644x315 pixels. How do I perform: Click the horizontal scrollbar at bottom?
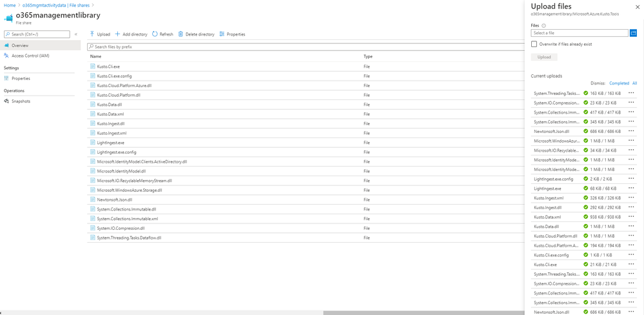pyautogui.click(x=424, y=312)
